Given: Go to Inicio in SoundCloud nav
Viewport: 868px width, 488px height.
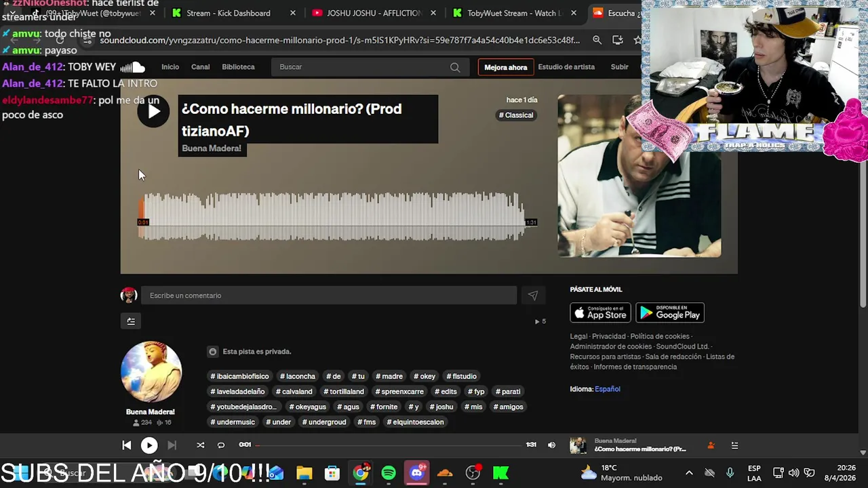Looking at the screenshot, I should coord(170,67).
